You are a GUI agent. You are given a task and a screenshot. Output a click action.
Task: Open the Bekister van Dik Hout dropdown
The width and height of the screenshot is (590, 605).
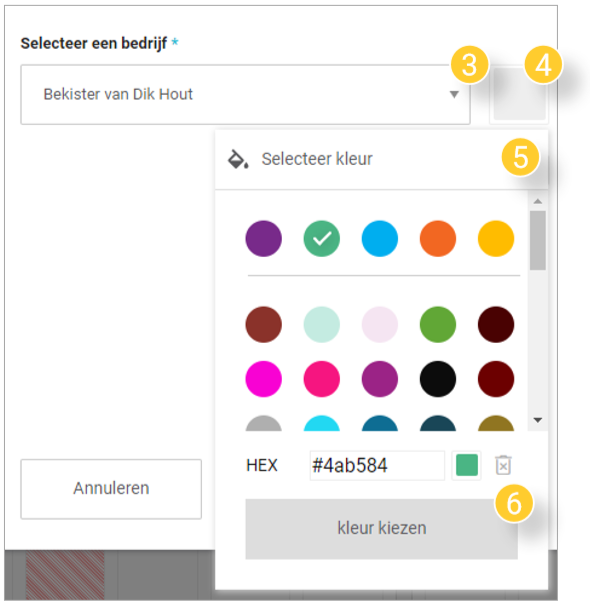click(245, 95)
